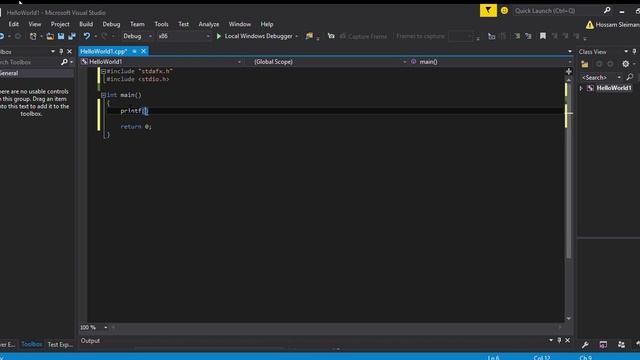Image resolution: width=640 pixels, height=360 pixels.
Task: Open the Local Windows Debugger dropdown arrow
Action: coord(296,36)
